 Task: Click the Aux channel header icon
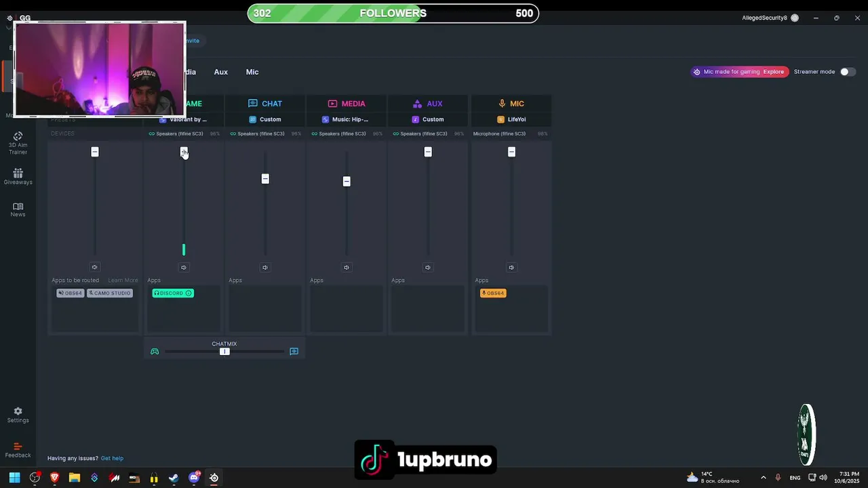pyautogui.click(x=417, y=104)
